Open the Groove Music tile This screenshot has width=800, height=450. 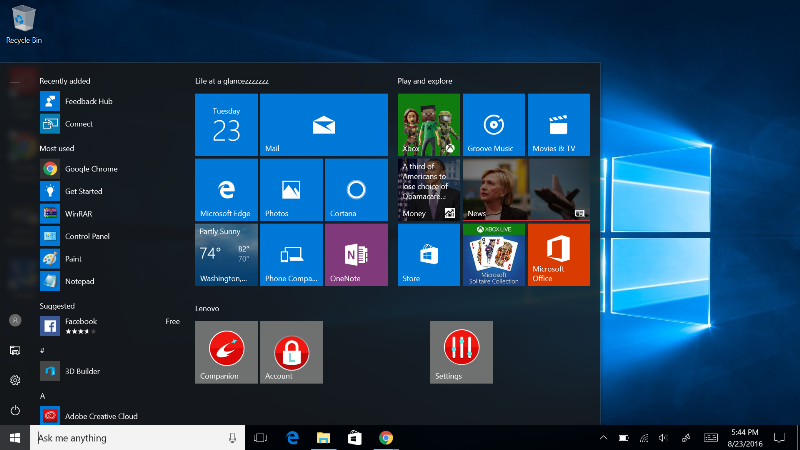(x=493, y=124)
